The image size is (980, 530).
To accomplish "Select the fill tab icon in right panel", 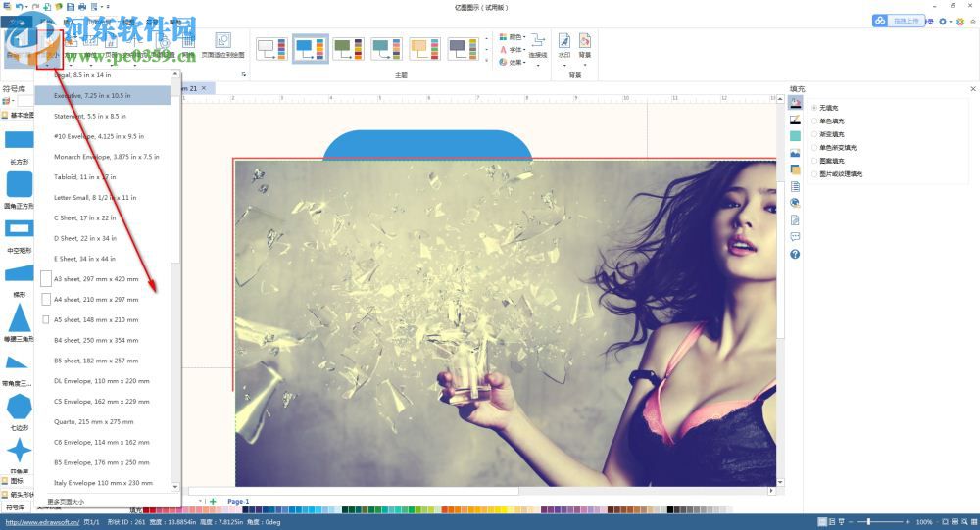I will [x=795, y=103].
